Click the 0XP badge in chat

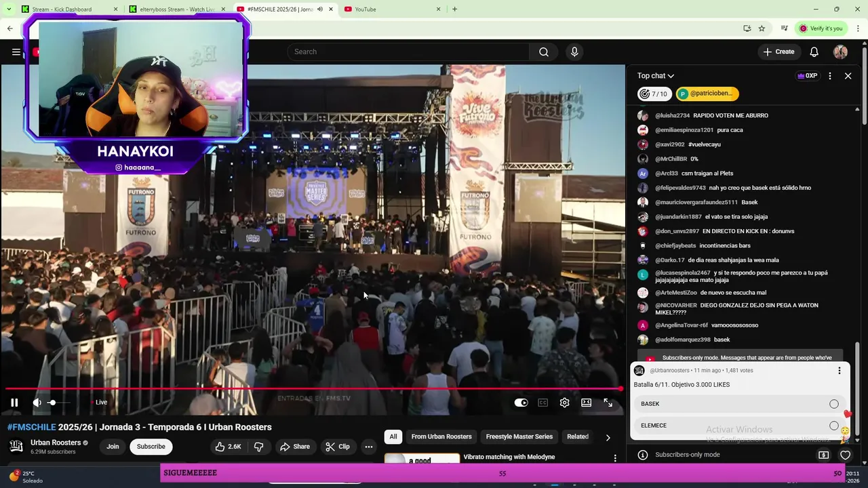coord(808,76)
